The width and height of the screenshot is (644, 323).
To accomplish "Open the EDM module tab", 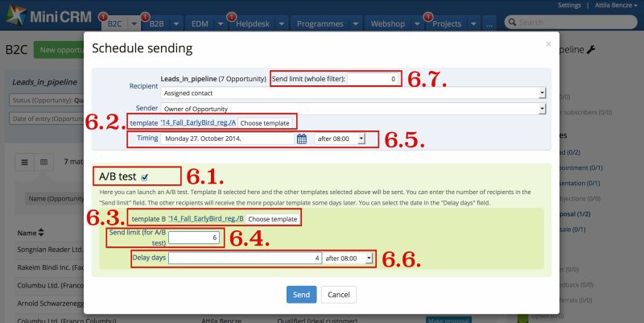I will tap(200, 24).
